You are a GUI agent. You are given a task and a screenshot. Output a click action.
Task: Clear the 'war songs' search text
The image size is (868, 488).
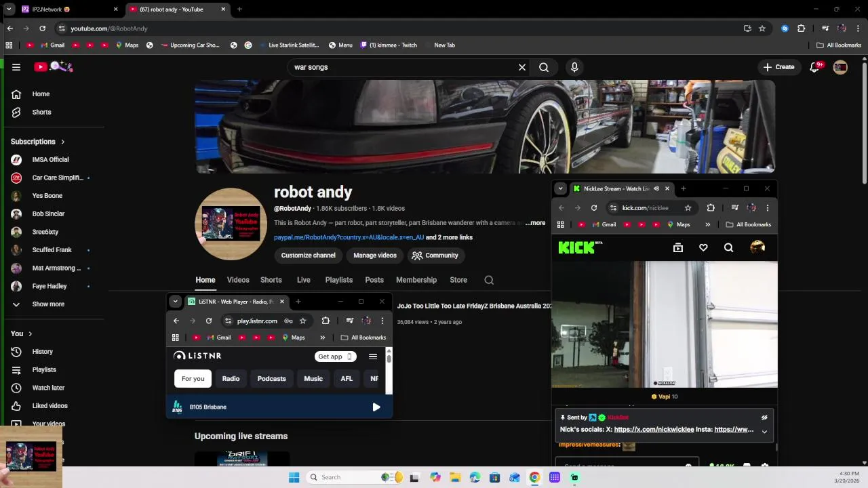(522, 67)
